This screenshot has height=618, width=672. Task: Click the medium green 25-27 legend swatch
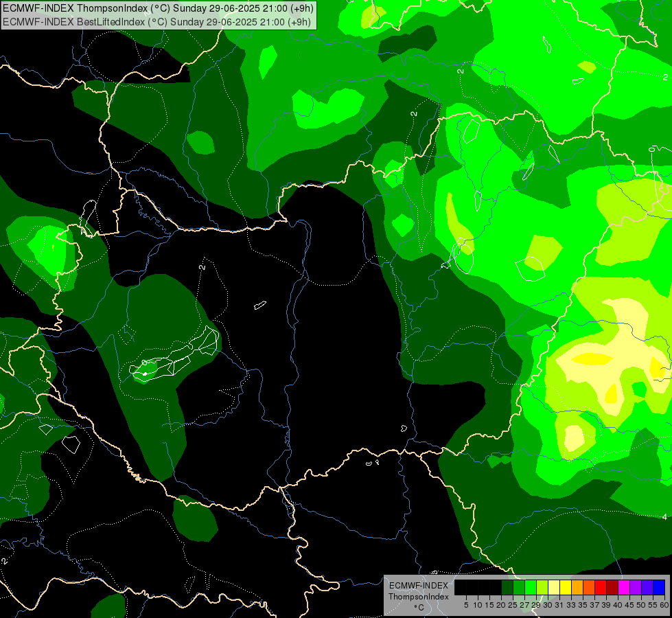[x=519, y=588]
